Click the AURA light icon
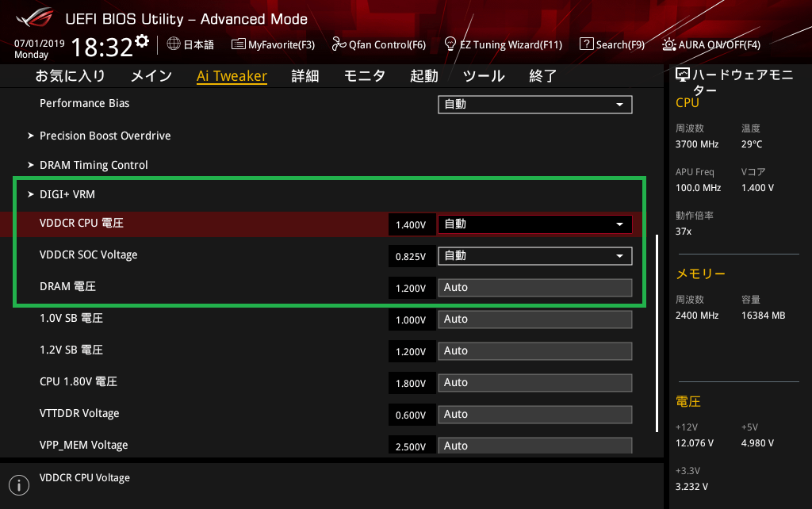This screenshot has height=509, width=812. (668, 44)
